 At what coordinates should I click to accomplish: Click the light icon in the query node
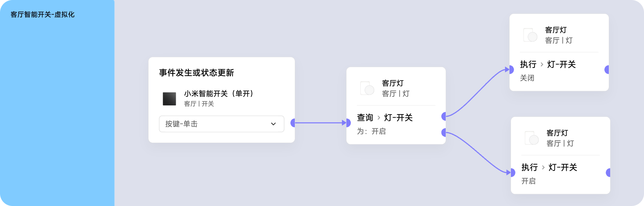tap(367, 88)
